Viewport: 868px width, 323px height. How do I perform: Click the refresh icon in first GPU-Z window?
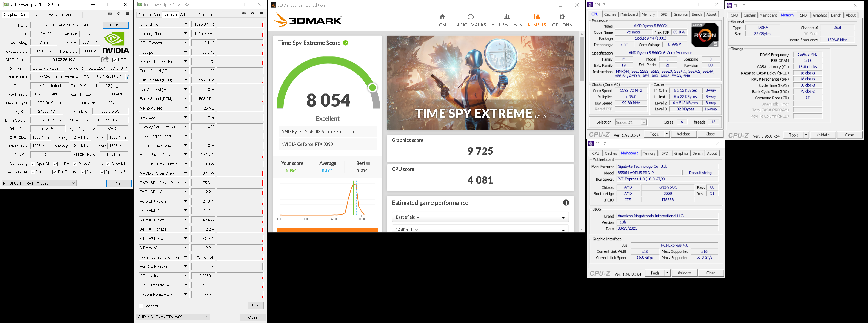tap(119, 14)
